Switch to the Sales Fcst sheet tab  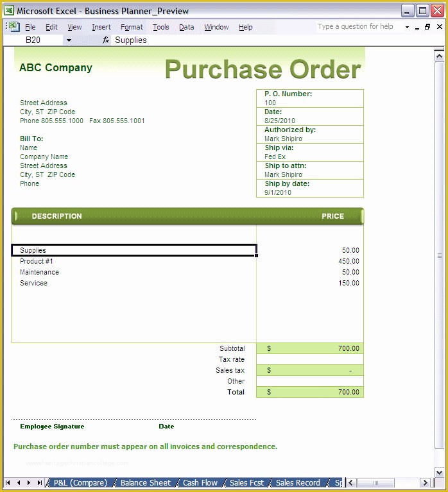pyautogui.click(x=246, y=482)
